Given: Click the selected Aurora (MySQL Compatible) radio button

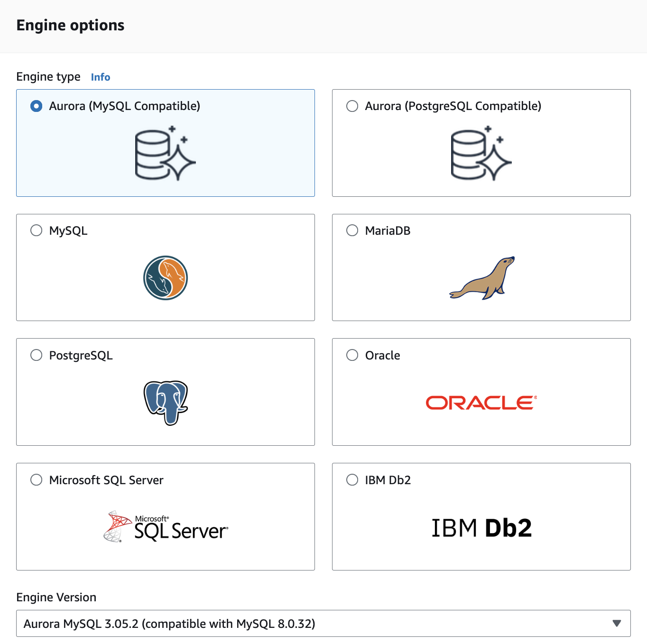Looking at the screenshot, I should [x=37, y=106].
